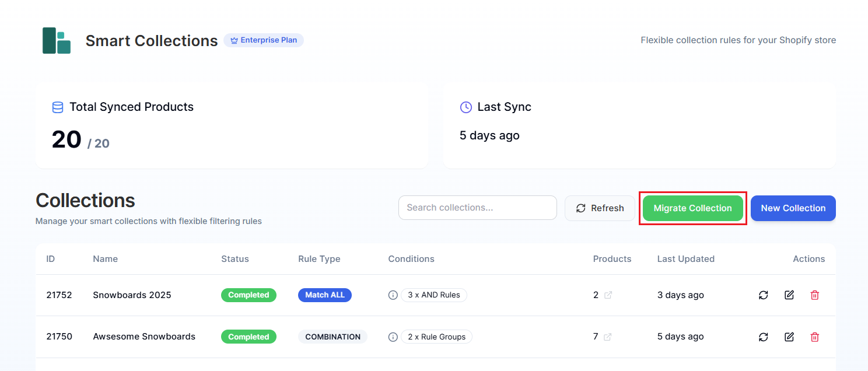Viewport: 868px width, 371px height.
Task: Click the pencil edit icon for Snowboards 2025
Action: click(x=789, y=295)
